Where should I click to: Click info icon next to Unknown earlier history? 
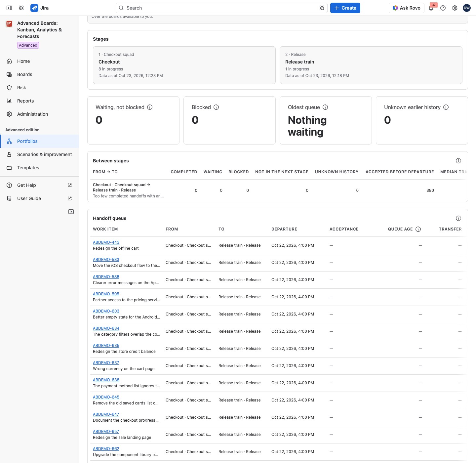tap(446, 107)
